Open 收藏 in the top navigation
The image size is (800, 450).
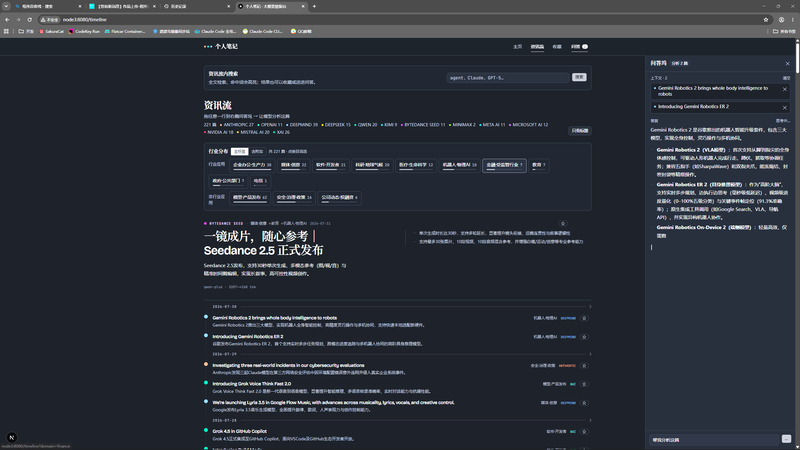[557, 46]
